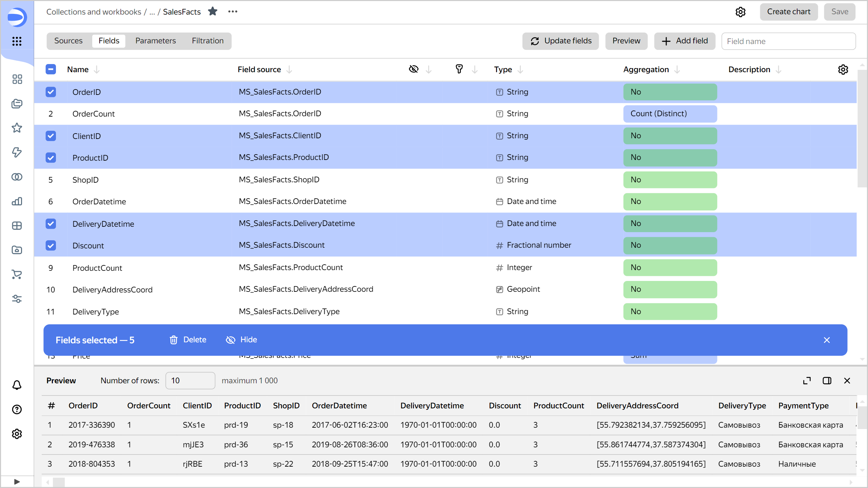Open the Marketplace cart icon

[x=17, y=274]
